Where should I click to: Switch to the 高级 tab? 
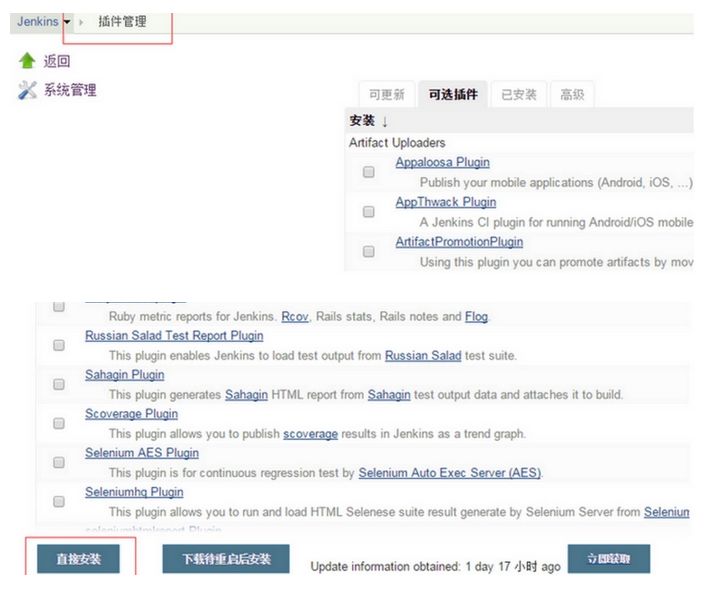click(572, 94)
